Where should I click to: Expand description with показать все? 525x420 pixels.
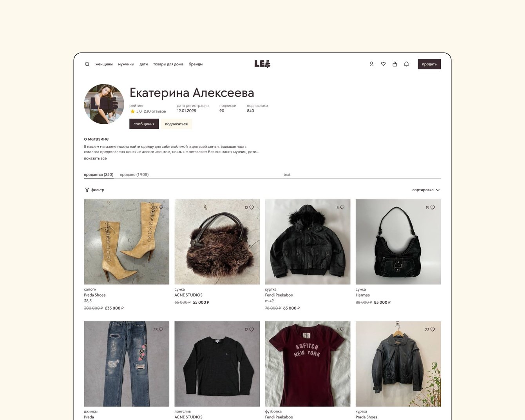[x=95, y=159]
